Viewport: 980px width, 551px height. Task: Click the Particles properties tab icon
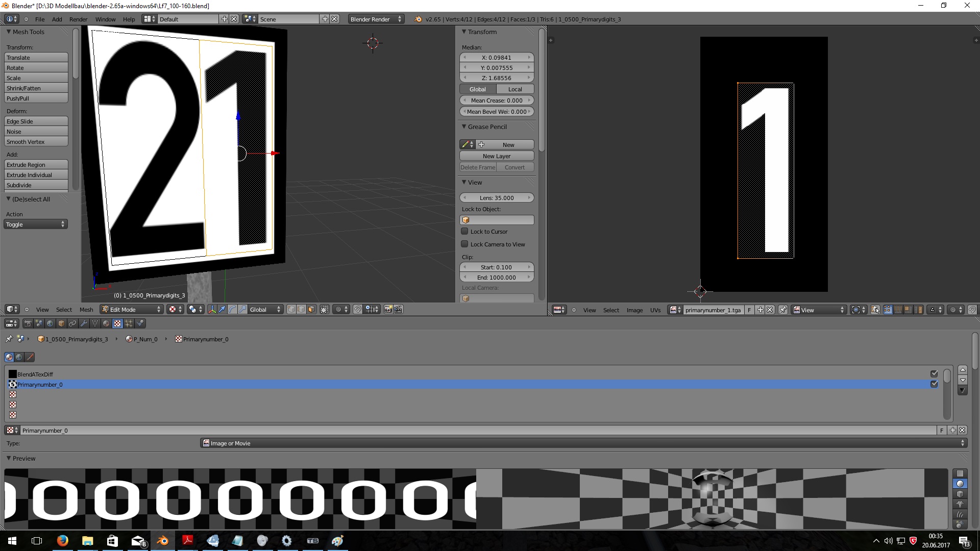click(x=129, y=323)
